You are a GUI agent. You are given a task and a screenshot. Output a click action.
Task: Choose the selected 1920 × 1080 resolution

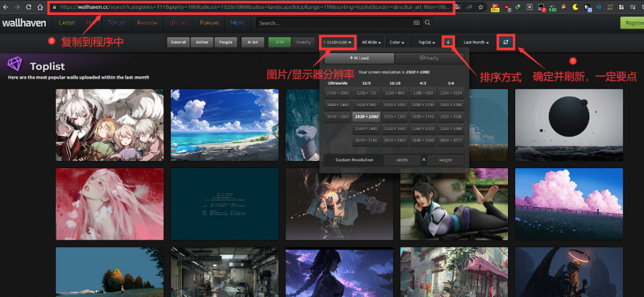click(x=366, y=117)
